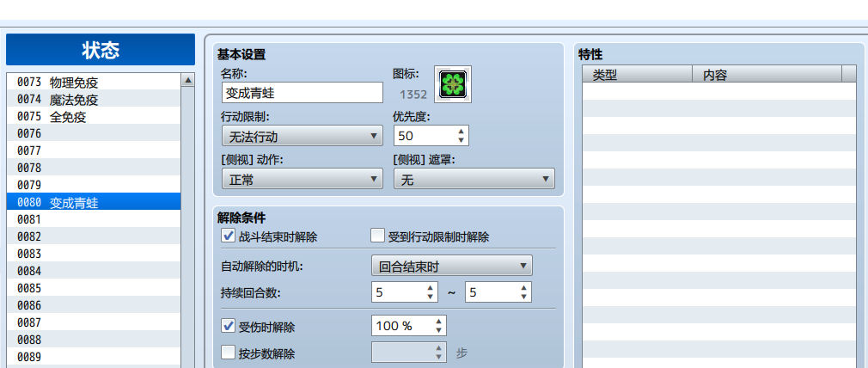This screenshot has height=368, width=868.
Task: Decrease the 受伤时解除 percentage
Action: (x=438, y=331)
